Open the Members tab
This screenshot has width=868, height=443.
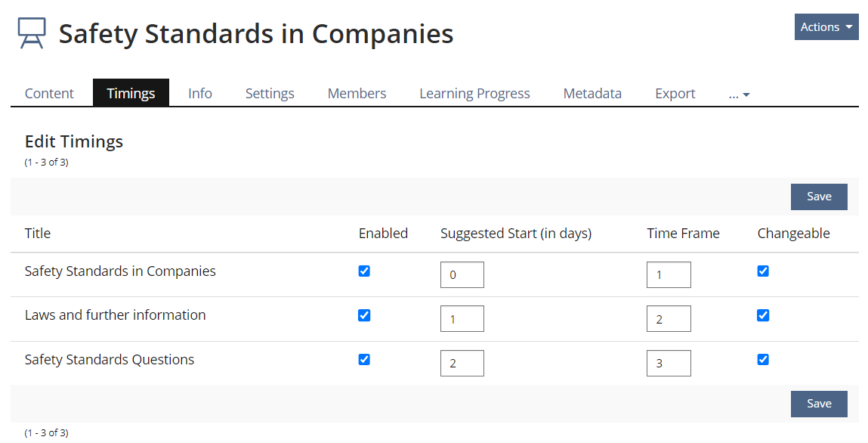click(x=357, y=94)
